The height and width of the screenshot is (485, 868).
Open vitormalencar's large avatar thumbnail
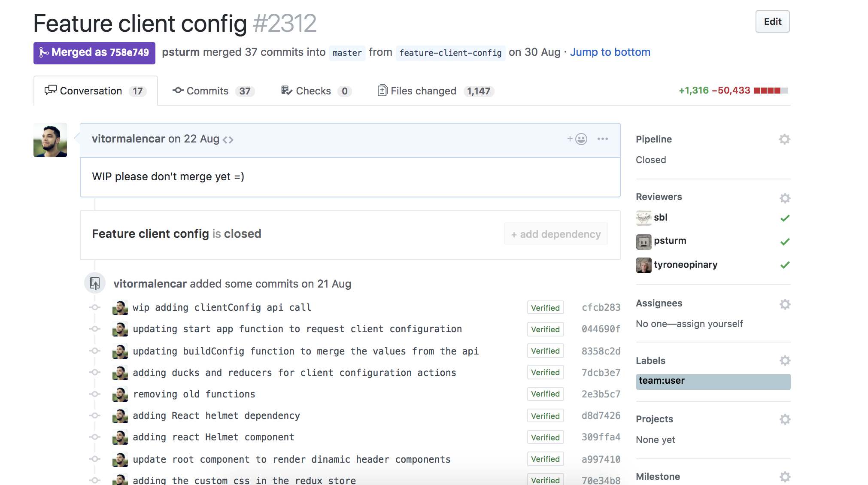click(50, 140)
